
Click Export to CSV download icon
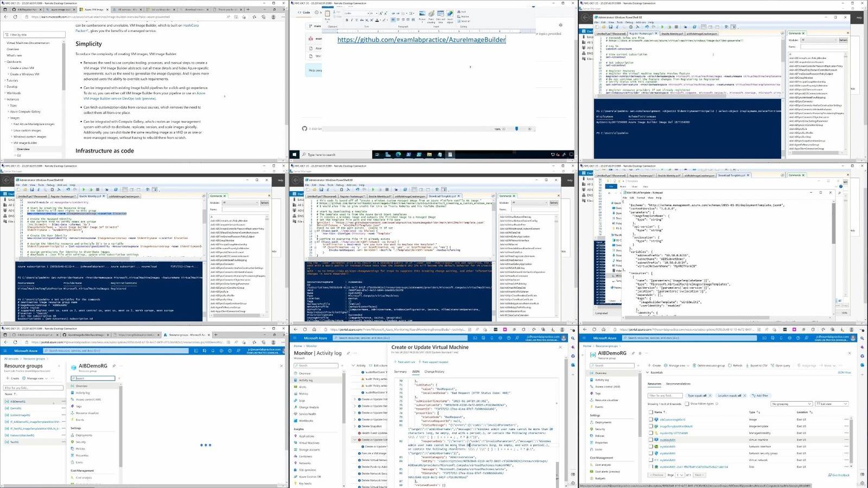747,365
